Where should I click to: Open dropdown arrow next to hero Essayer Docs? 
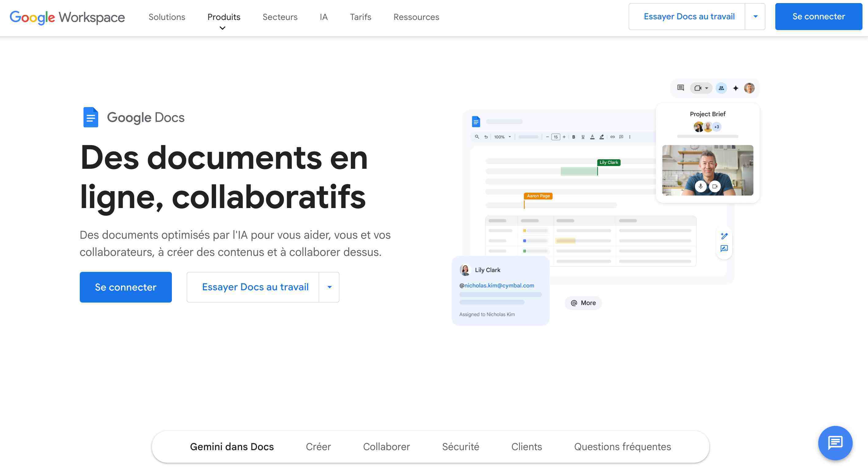click(x=329, y=287)
